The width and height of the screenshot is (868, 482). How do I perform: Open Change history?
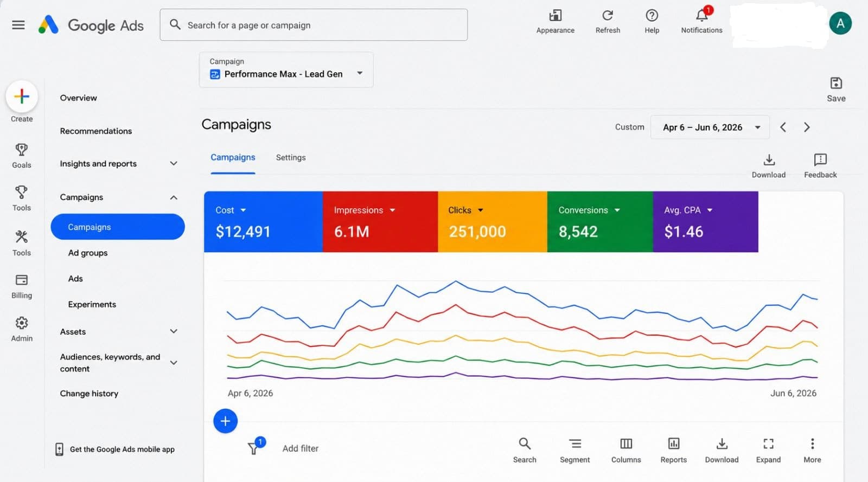[89, 394]
